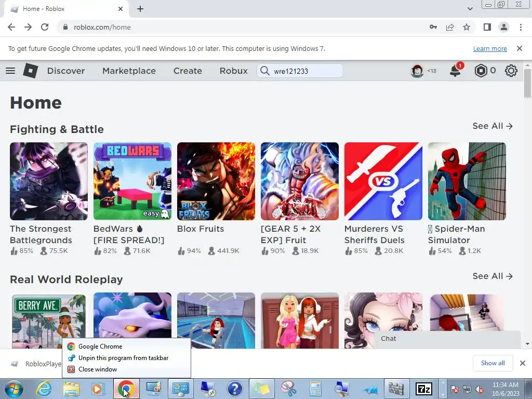Click the search magnifier icon
This screenshot has width=532, height=399.
click(264, 71)
